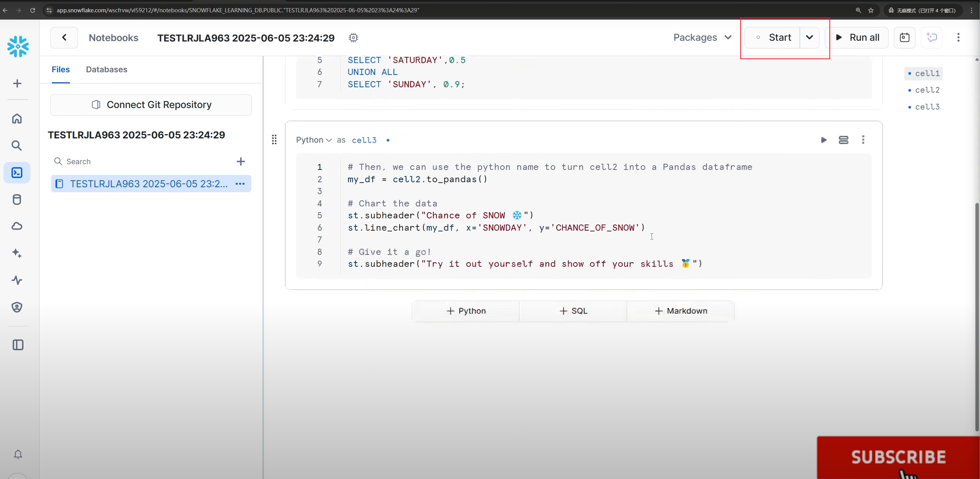Click the Notebooks breadcrumb link
The height and width of the screenshot is (479, 980).
click(113, 38)
